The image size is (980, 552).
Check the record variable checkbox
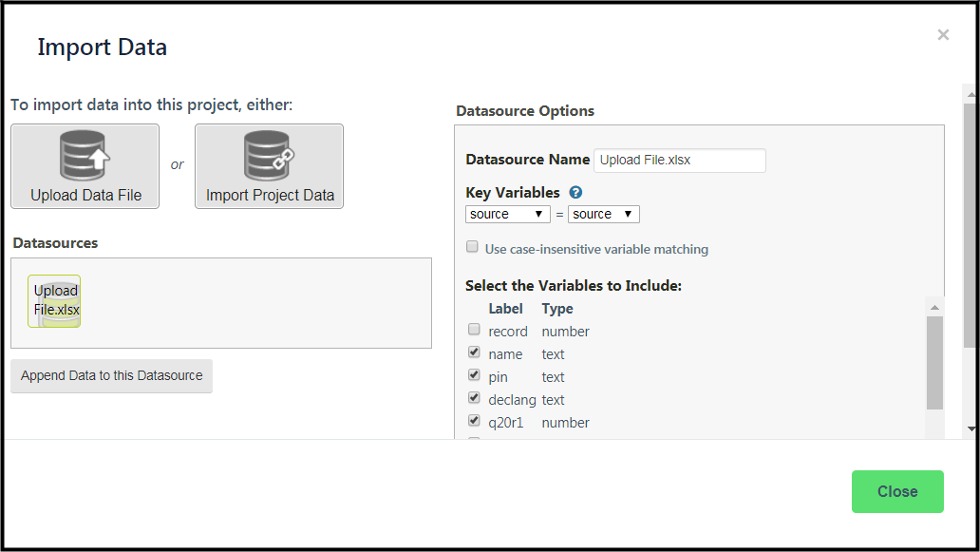coord(475,330)
